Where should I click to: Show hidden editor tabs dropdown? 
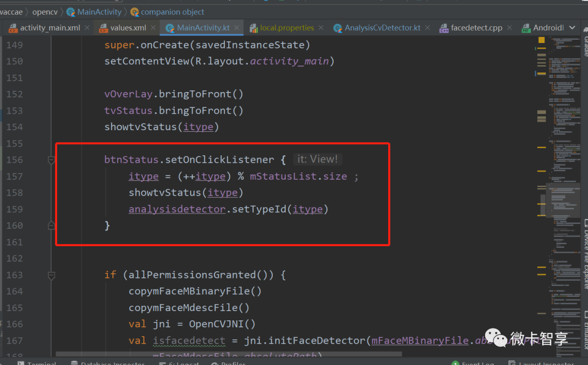point(572,28)
